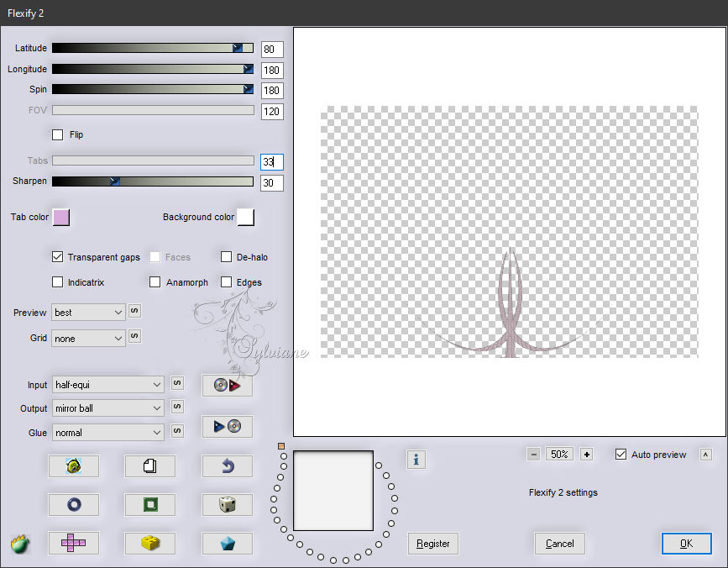
Task: Click the green globe face icon button
Action: (73, 465)
